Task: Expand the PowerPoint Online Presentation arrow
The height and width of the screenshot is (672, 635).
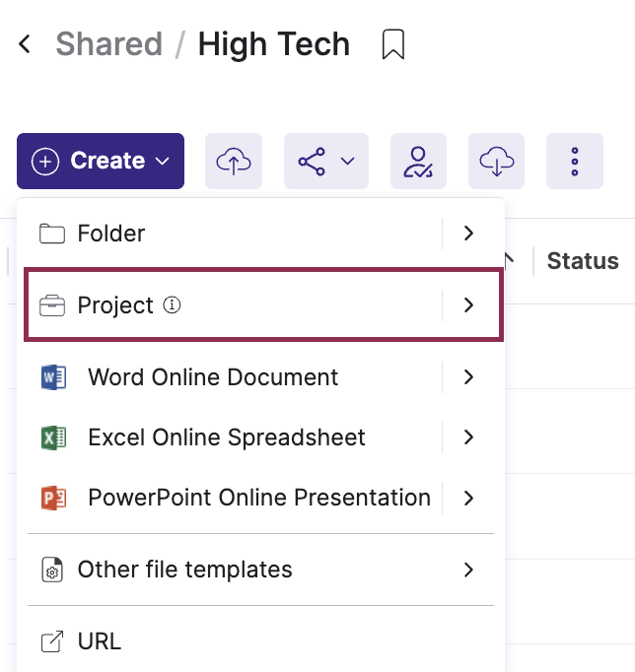Action: [x=468, y=498]
